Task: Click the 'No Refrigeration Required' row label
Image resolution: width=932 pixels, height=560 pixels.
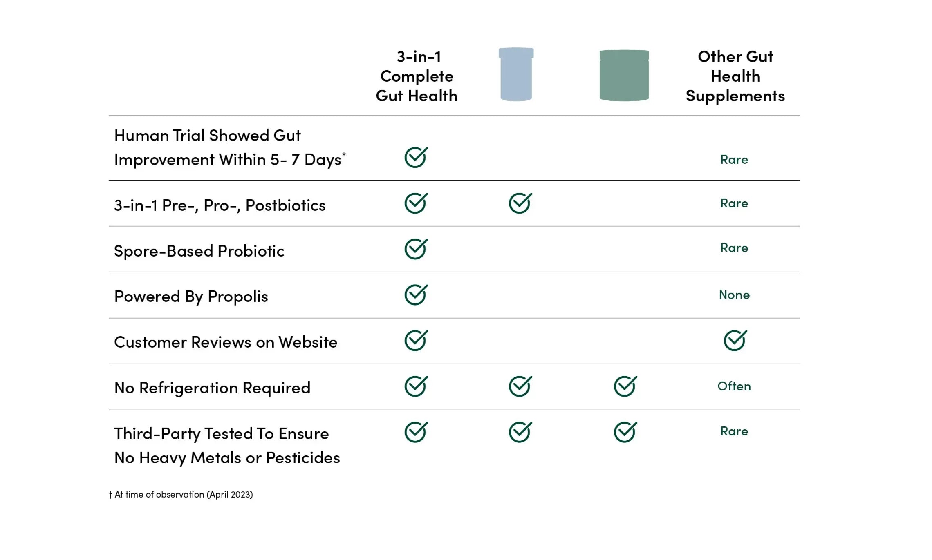Action: click(x=212, y=388)
